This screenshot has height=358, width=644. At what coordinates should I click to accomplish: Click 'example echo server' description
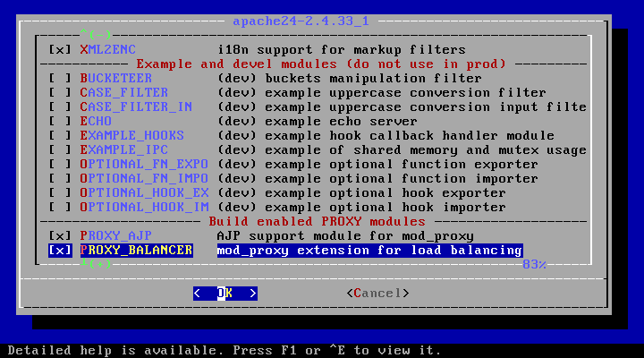342,121
